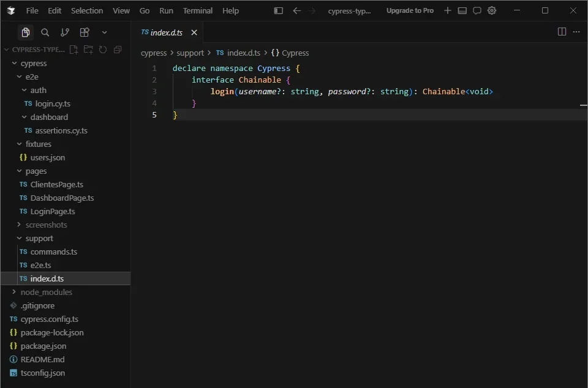Image resolution: width=588 pixels, height=388 pixels.
Task: Open the Selection menu
Action: pos(87,11)
